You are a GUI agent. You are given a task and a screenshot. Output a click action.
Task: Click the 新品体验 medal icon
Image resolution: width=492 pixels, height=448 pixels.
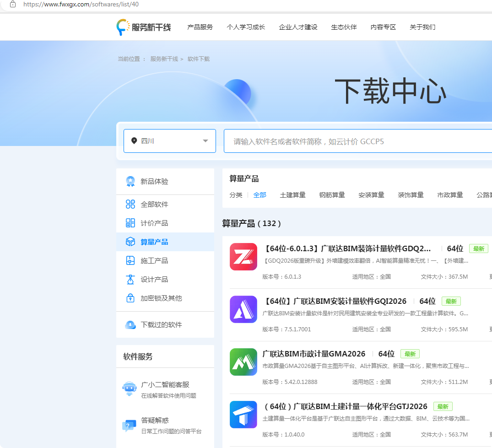(x=130, y=181)
